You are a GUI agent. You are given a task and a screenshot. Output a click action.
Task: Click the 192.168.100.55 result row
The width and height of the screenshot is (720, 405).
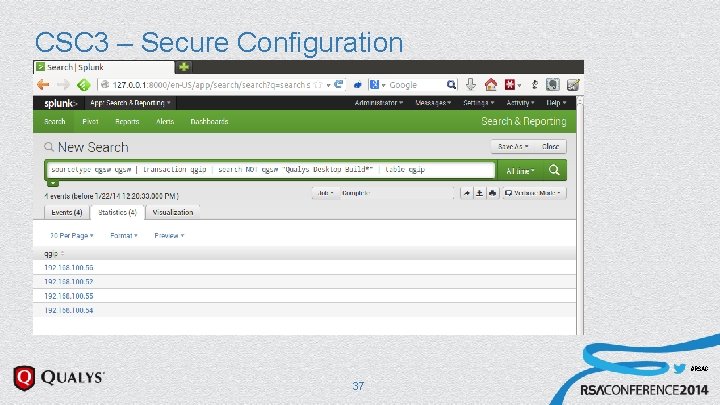[304, 296]
